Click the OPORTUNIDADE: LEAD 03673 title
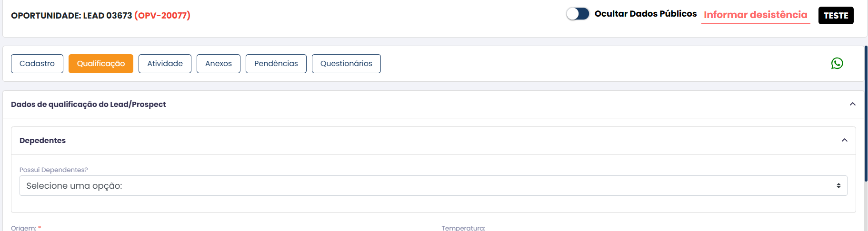Viewport: 868px width, 231px height. [71, 15]
